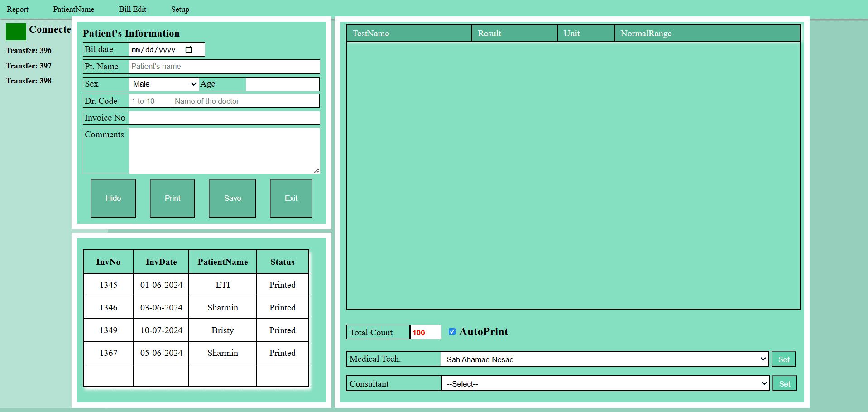Click the PatientName table column header

223,262
